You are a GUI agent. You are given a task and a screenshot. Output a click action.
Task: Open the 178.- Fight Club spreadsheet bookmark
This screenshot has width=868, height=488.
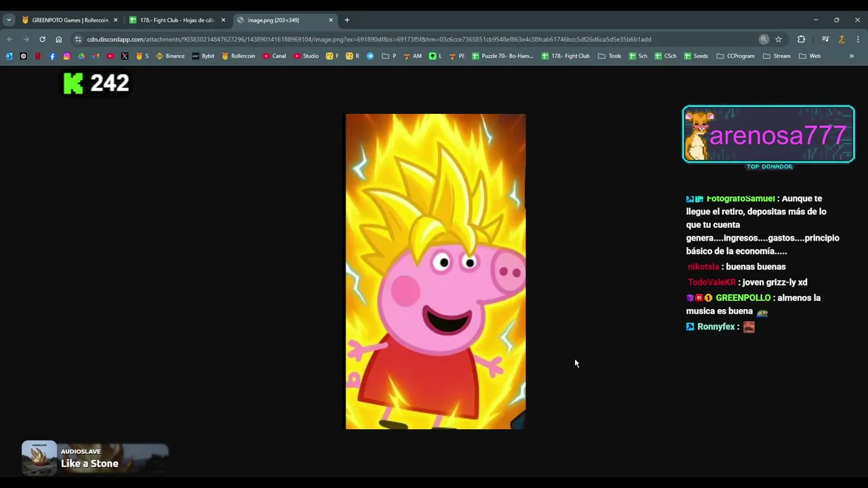566,56
